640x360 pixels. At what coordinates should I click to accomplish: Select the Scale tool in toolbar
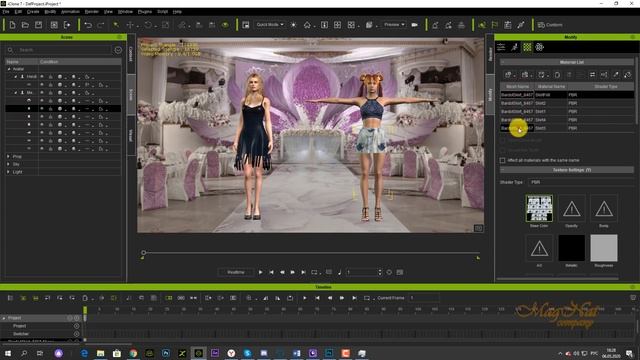(165, 25)
